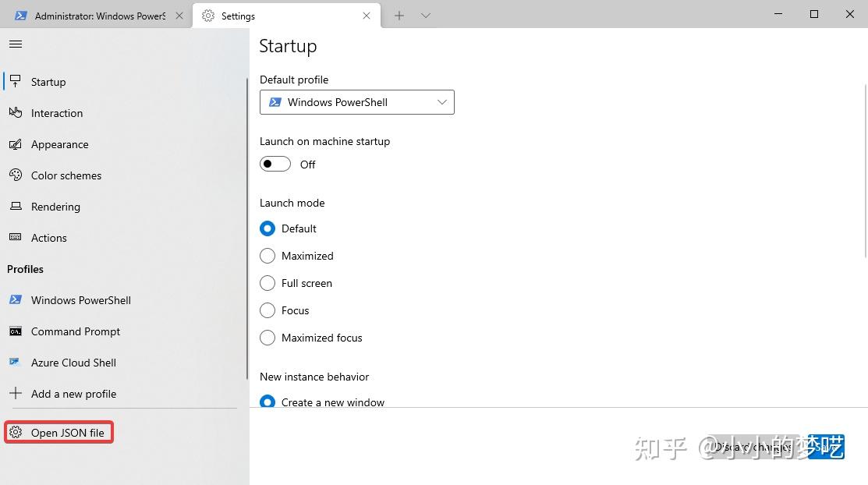
Task: Select the Actions keyboard icon
Action: point(14,237)
